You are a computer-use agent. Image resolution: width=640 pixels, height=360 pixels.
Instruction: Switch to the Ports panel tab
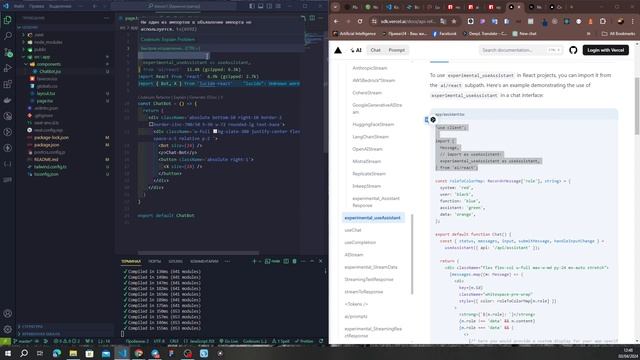tap(154, 261)
